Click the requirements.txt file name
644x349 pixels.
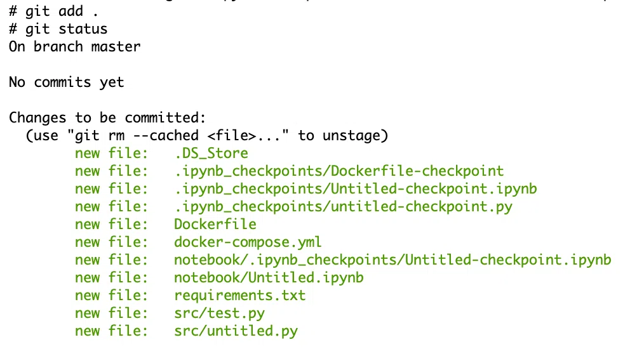[x=240, y=296]
